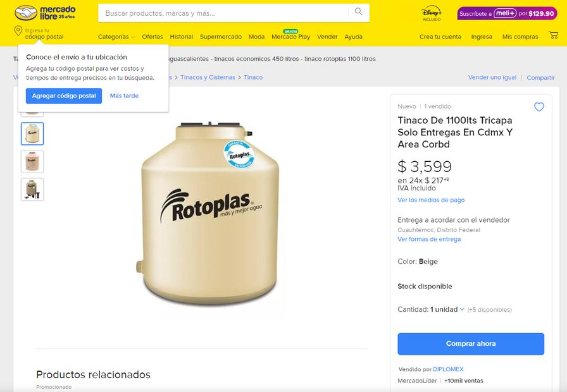The height and width of the screenshot is (392, 567).
Task: Go to Supermercado section
Action: [221, 37]
